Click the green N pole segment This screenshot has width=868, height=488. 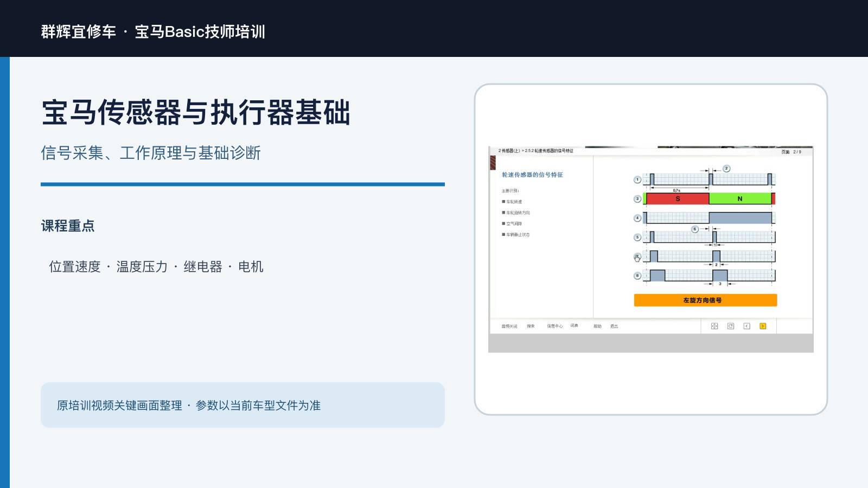click(740, 199)
